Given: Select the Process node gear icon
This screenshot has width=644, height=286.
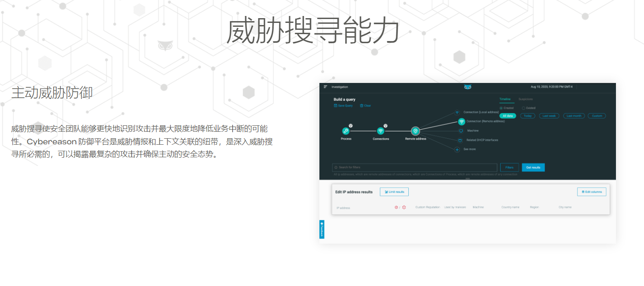Looking at the screenshot, I should (346, 131).
